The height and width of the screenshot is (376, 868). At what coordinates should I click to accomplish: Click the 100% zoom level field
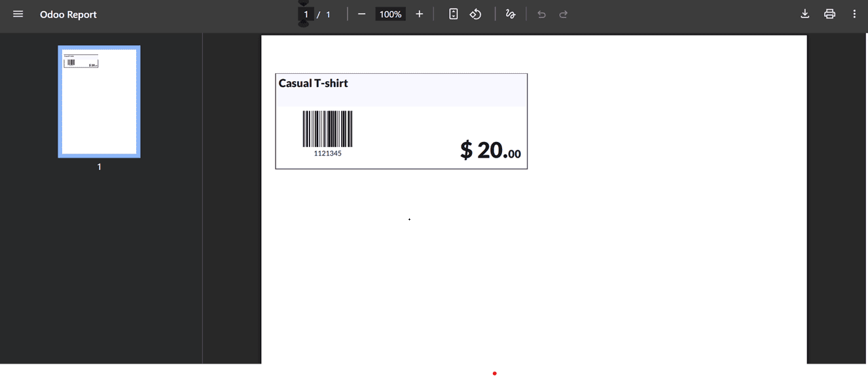coord(390,14)
